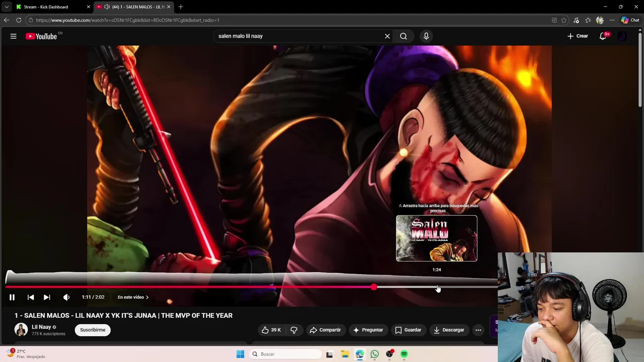This screenshot has height=362, width=644.
Task: Reload the current page
Action: pos(19,20)
